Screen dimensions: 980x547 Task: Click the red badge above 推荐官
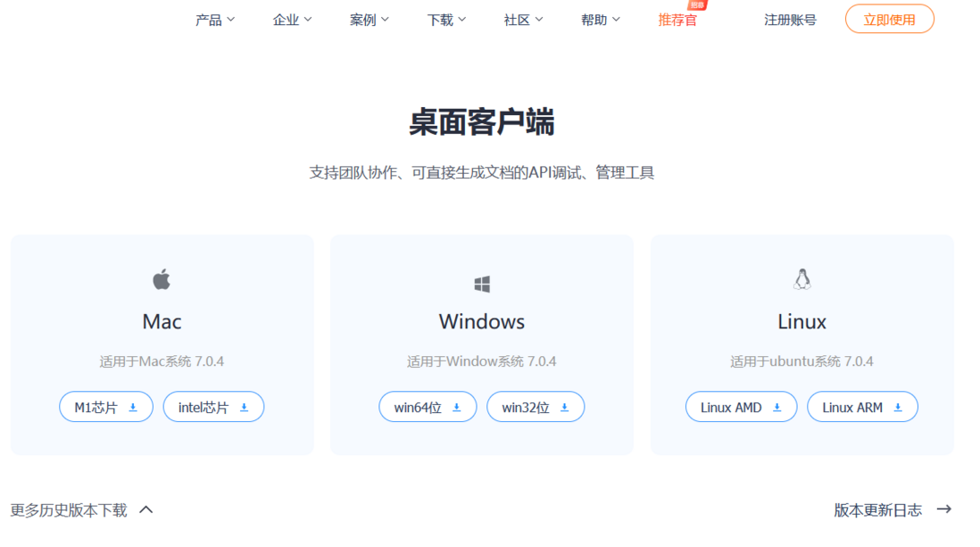pyautogui.click(x=695, y=6)
